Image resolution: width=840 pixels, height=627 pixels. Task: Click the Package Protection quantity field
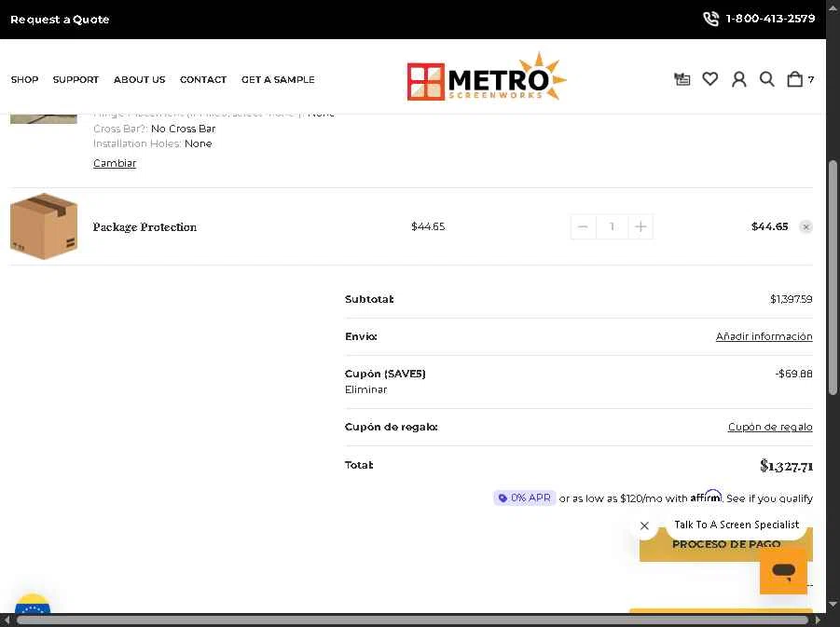[612, 226]
